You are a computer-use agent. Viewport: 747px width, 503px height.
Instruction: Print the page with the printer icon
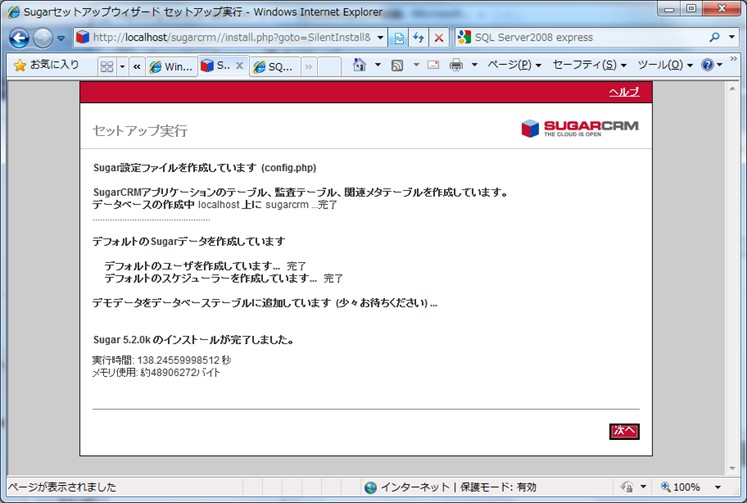point(456,65)
